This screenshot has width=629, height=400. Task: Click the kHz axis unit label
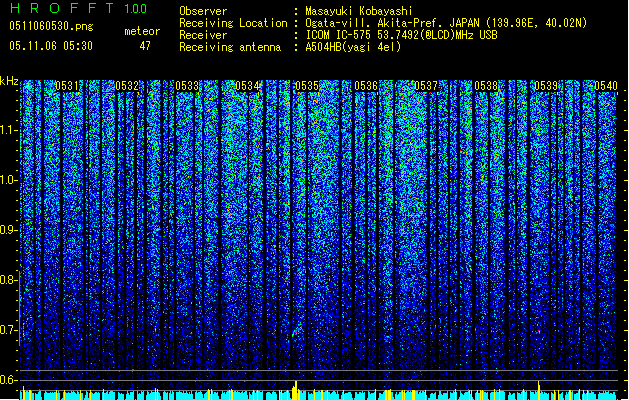[x=9, y=81]
